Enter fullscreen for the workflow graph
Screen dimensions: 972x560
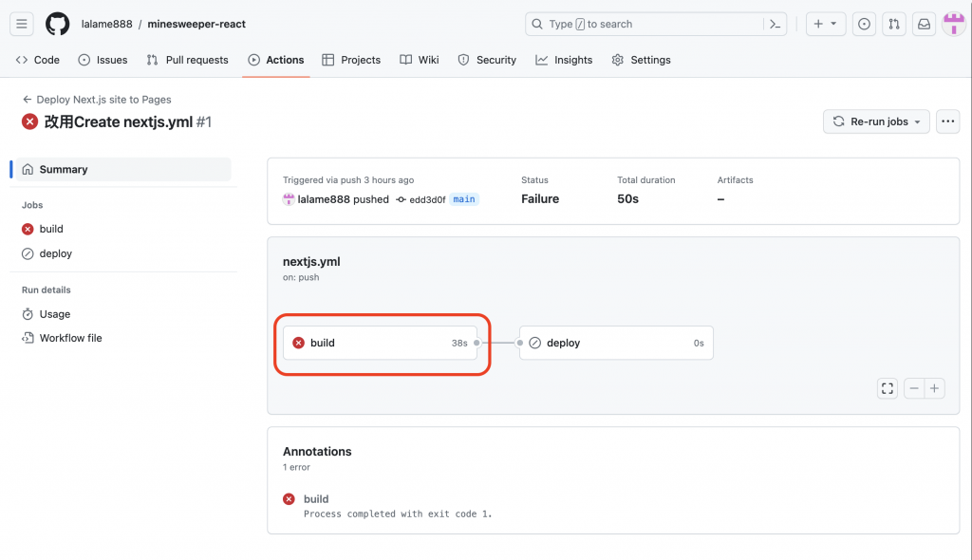pos(888,388)
